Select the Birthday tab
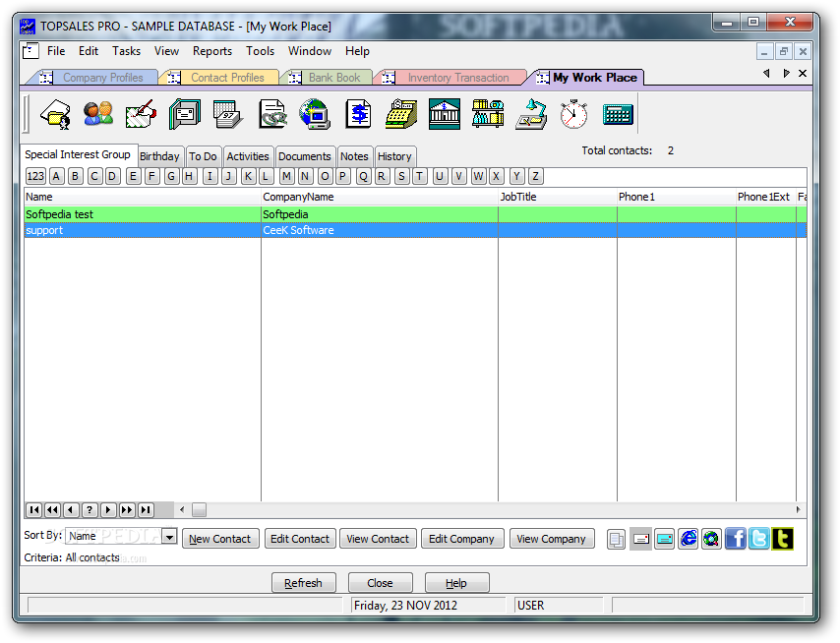Screen dimensions: 840x643 tap(159, 156)
